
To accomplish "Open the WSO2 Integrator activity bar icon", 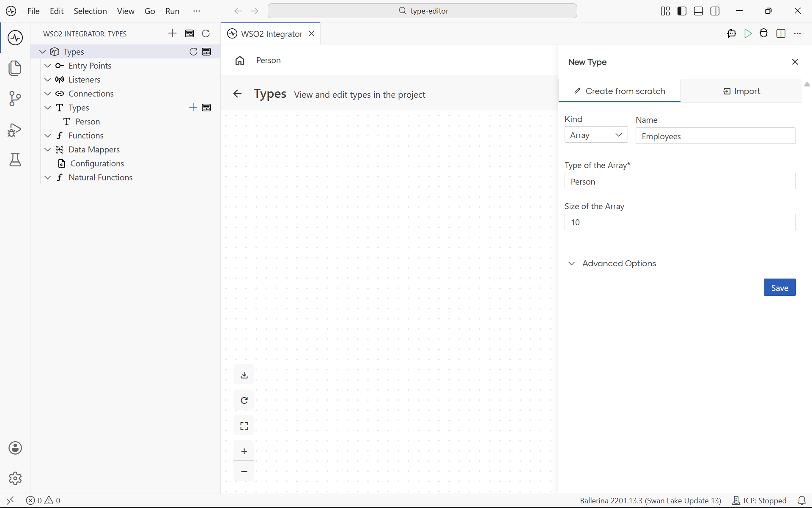I will coord(15,38).
